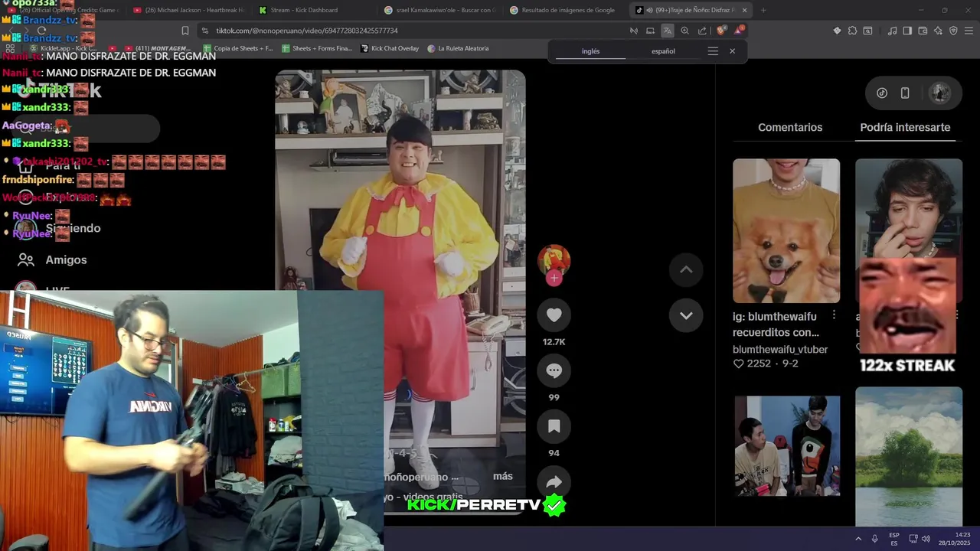Open browser main hamburger menu

tap(969, 31)
